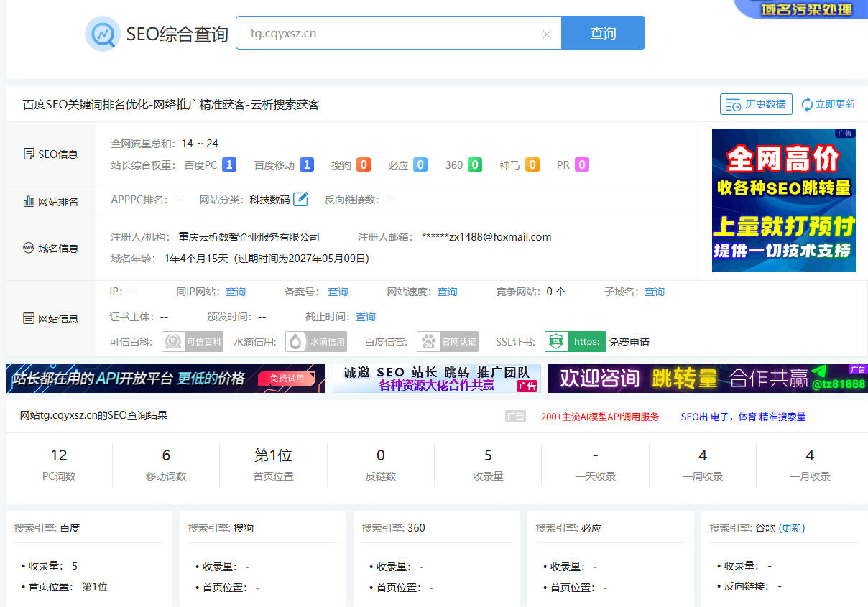Viewport: 868px width, 607px height.
Task: Select the 网站信息 side tab
Action: (50, 318)
